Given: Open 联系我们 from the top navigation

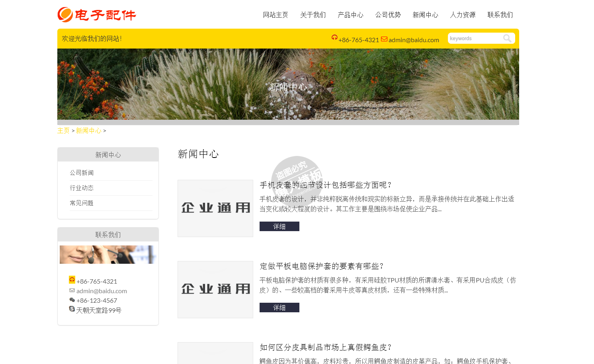Looking at the screenshot, I should coord(500,15).
